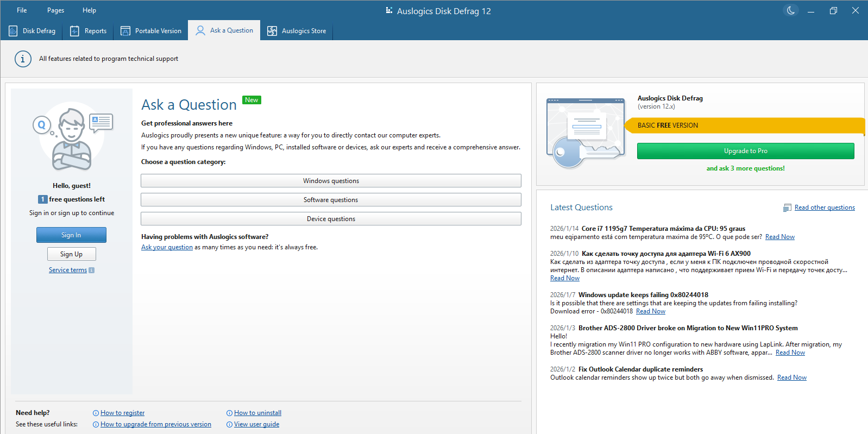Open the Auslogics Store tab
The image size is (868, 434).
coord(297,31)
